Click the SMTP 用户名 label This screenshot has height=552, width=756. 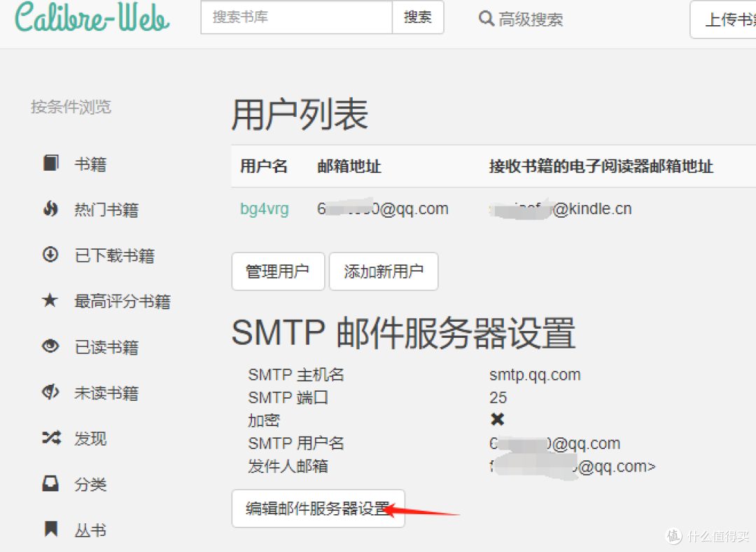(295, 443)
